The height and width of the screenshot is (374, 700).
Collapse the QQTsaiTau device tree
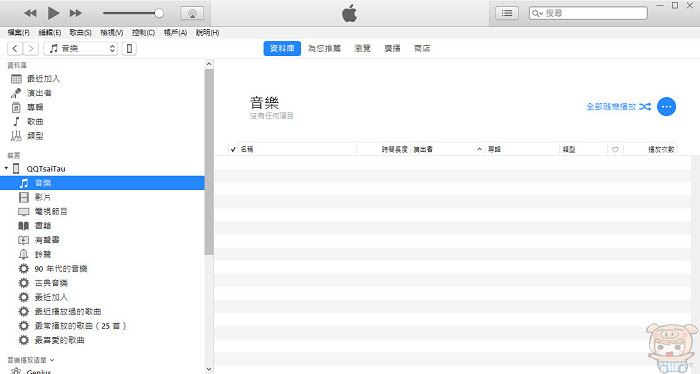6,168
